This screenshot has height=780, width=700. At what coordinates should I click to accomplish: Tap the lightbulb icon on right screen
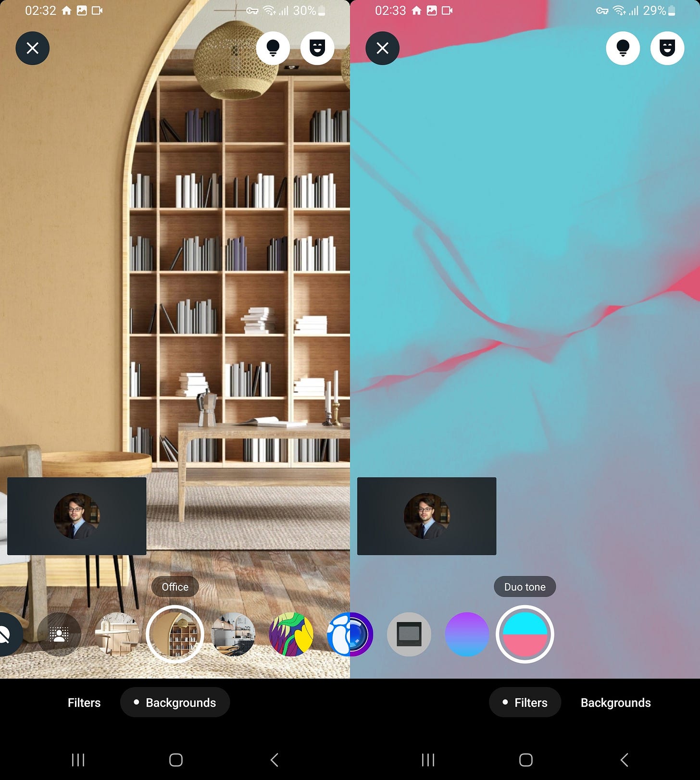(623, 48)
